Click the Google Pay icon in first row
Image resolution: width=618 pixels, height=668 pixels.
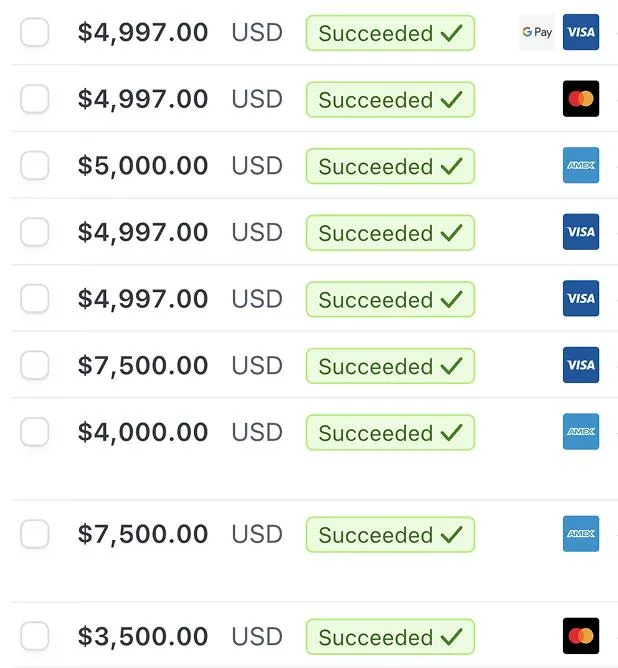pyautogui.click(x=537, y=32)
